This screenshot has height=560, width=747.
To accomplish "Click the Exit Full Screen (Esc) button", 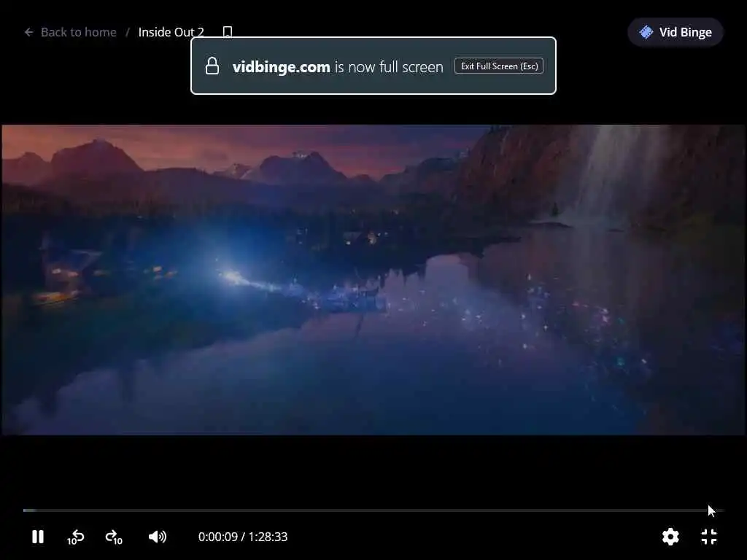I will [499, 66].
